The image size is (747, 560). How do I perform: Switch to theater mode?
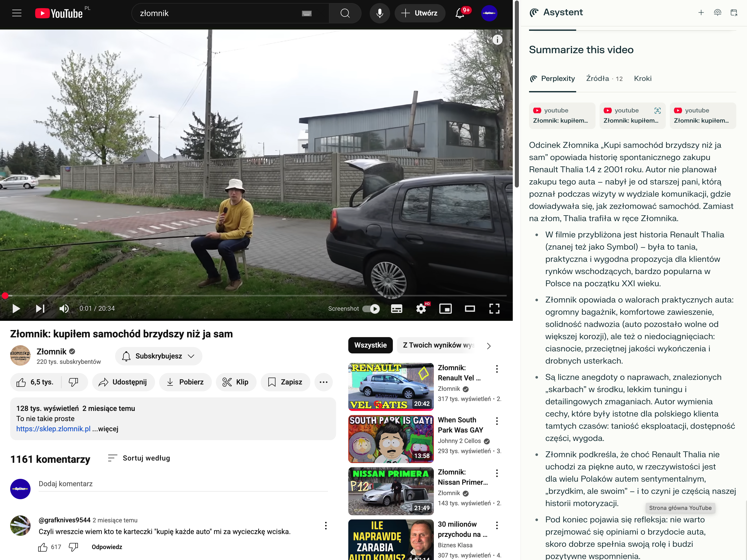pos(470,309)
